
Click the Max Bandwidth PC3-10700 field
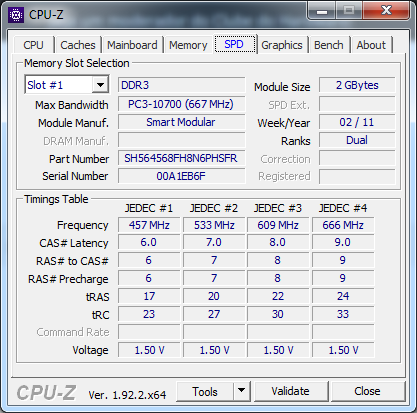181,104
